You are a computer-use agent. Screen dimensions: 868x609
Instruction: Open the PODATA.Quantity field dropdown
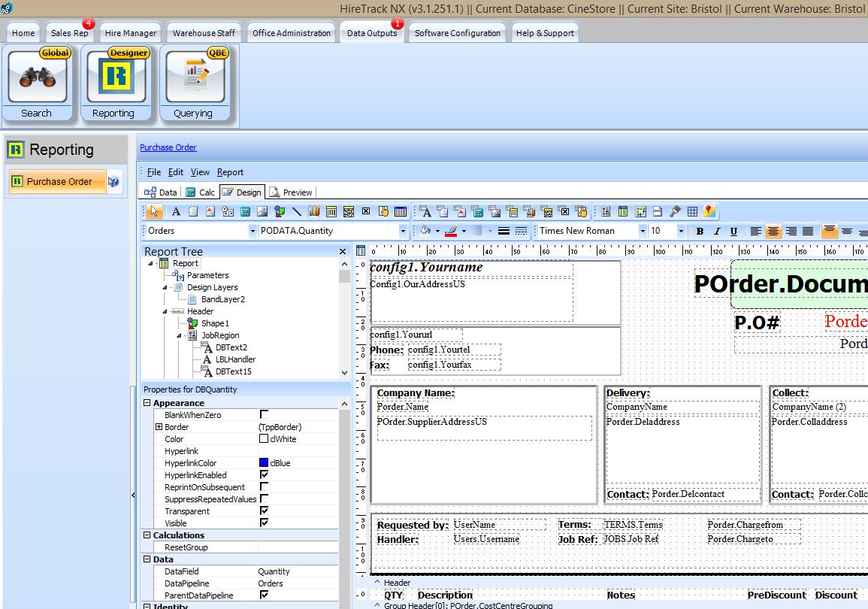(x=404, y=232)
